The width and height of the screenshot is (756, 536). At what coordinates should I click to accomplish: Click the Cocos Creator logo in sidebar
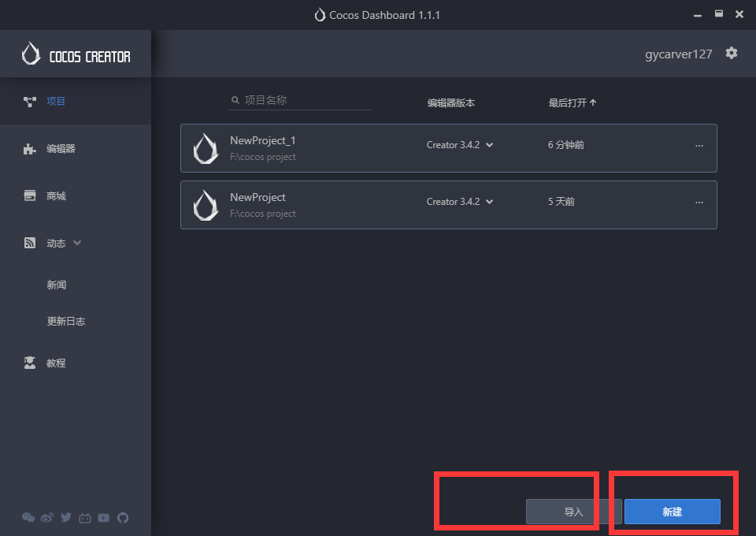tap(76, 54)
